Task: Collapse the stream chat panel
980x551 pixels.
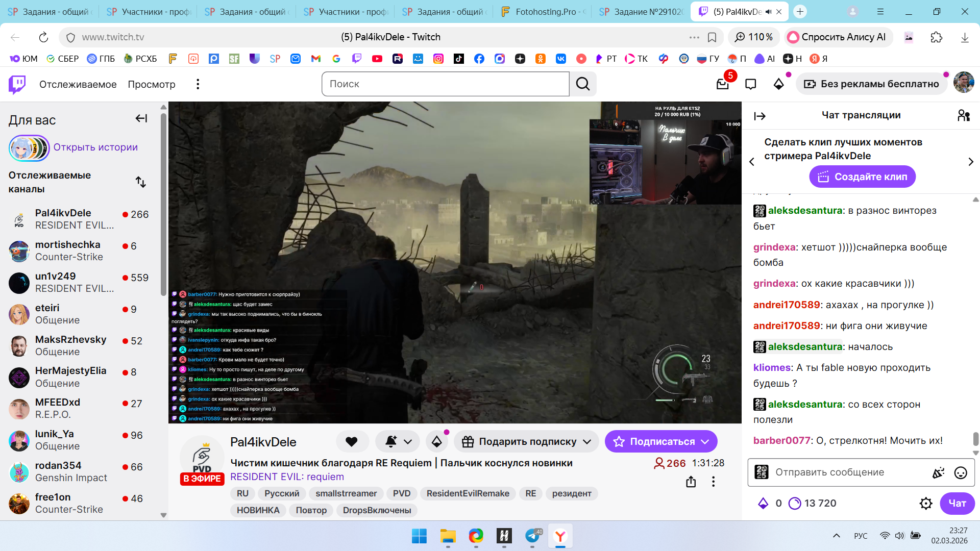Action: [x=759, y=116]
